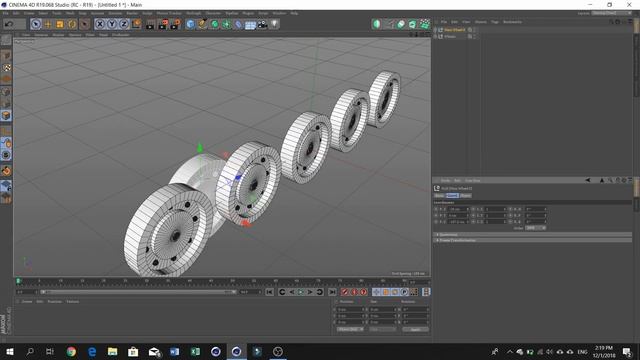Switch to Model mode in left palette
This screenshot has width=640, height=360.
6,56
